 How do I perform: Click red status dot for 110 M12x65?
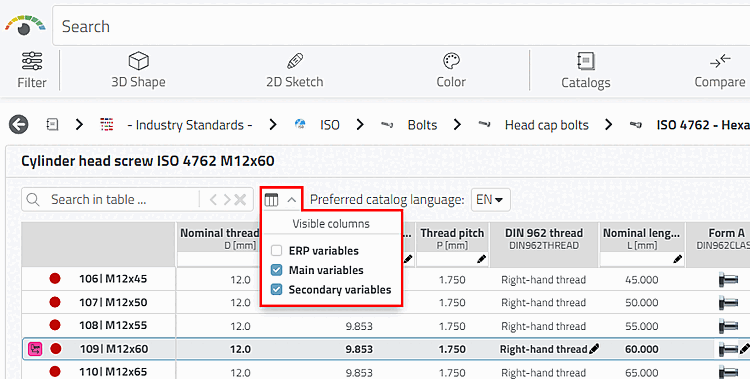[55, 371]
